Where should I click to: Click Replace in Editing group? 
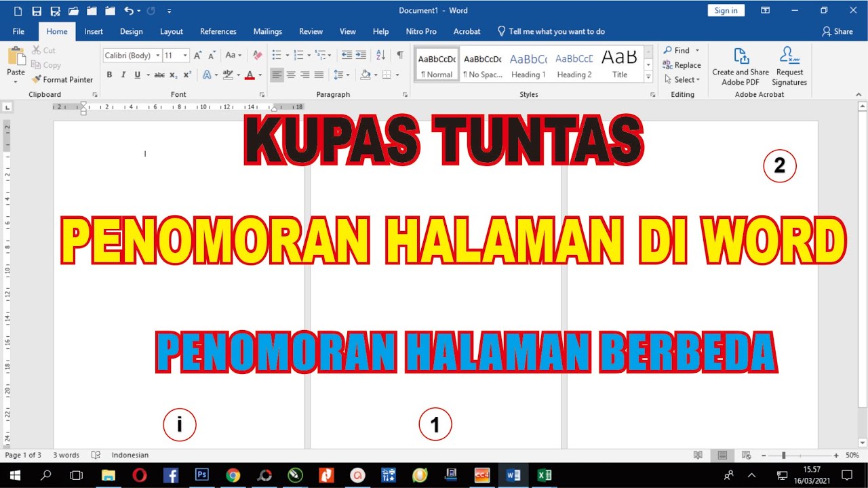click(682, 65)
